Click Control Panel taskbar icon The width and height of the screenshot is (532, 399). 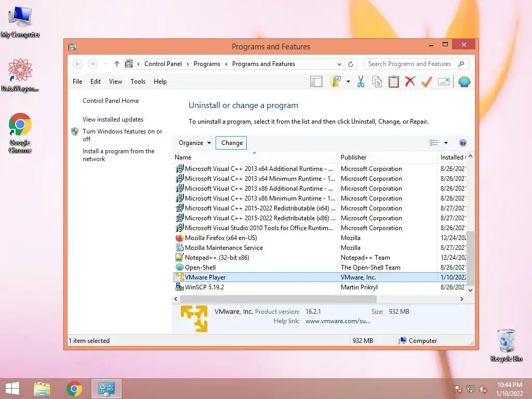coord(106,389)
